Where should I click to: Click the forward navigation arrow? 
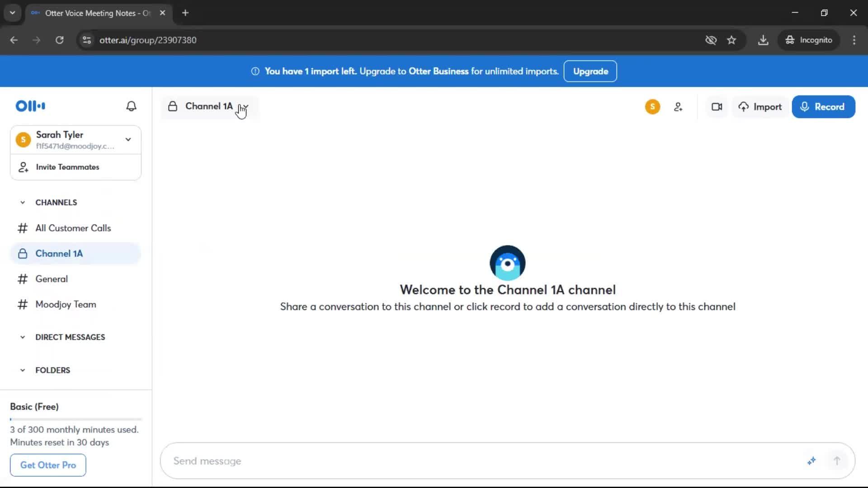(x=37, y=40)
